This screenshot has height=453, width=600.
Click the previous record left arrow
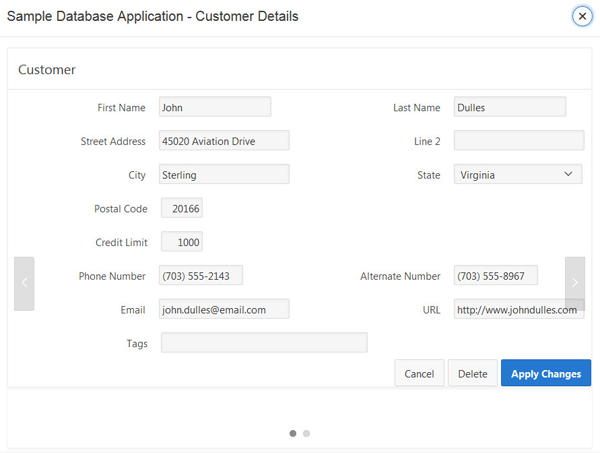24,283
